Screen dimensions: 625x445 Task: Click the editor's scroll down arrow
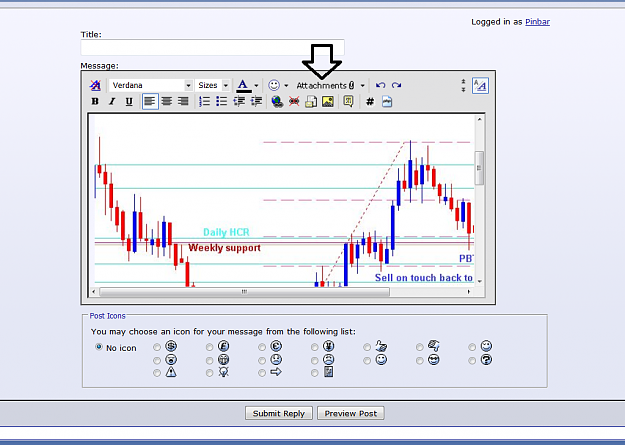[x=480, y=281]
